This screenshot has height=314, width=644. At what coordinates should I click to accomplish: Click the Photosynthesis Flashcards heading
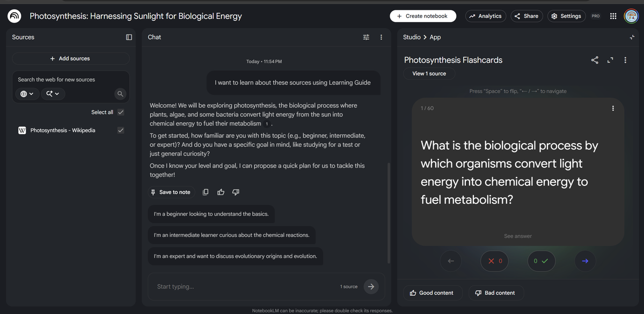(x=453, y=60)
